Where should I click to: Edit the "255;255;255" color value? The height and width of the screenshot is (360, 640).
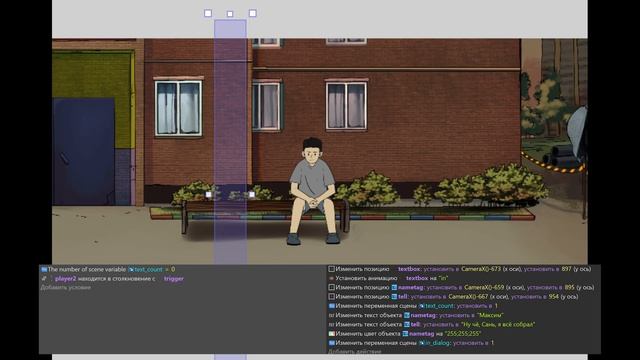click(x=462, y=334)
